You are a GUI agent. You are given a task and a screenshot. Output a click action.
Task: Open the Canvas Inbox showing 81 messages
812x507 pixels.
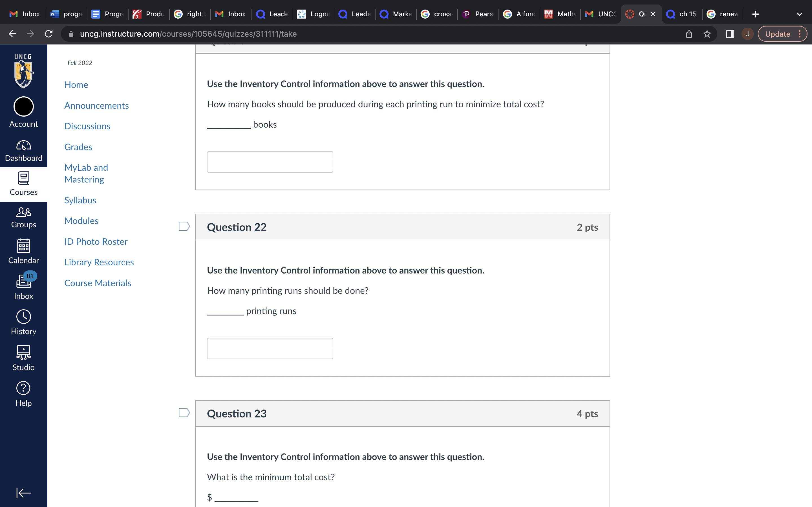[23, 285]
